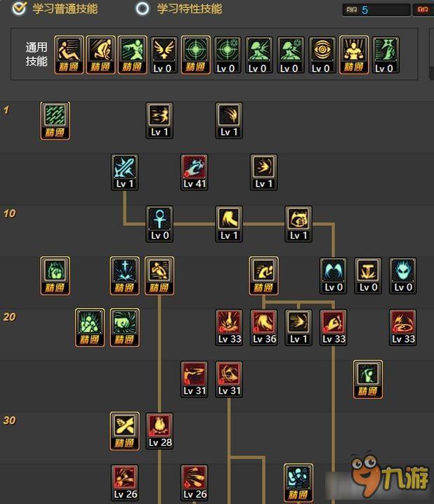Click the blue wings Lv 0 skill icon
The width and height of the screenshot is (434, 504).
tap(334, 276)
